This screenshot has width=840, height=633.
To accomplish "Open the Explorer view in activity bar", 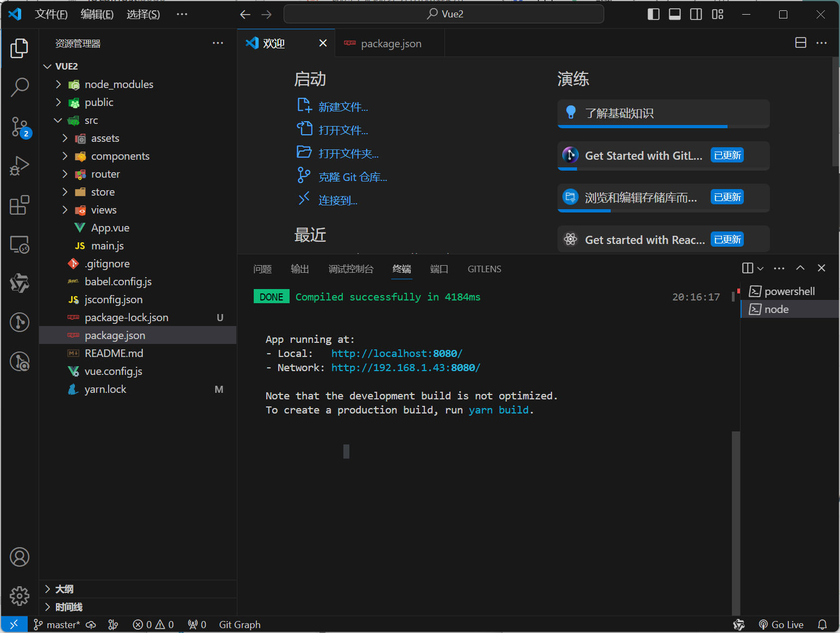I will [20, 48].
